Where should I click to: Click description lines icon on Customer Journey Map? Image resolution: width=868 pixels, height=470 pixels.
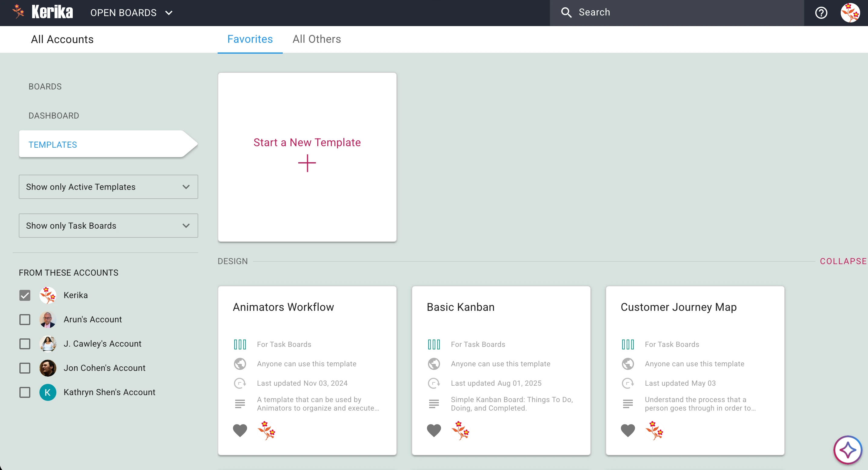628,404
